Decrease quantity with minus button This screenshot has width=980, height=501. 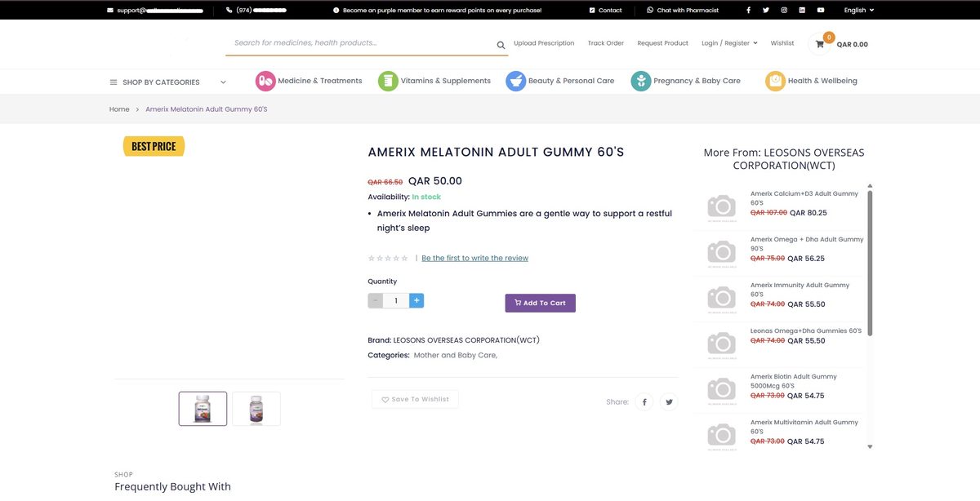pyautogui.click(x=376, y=300)
